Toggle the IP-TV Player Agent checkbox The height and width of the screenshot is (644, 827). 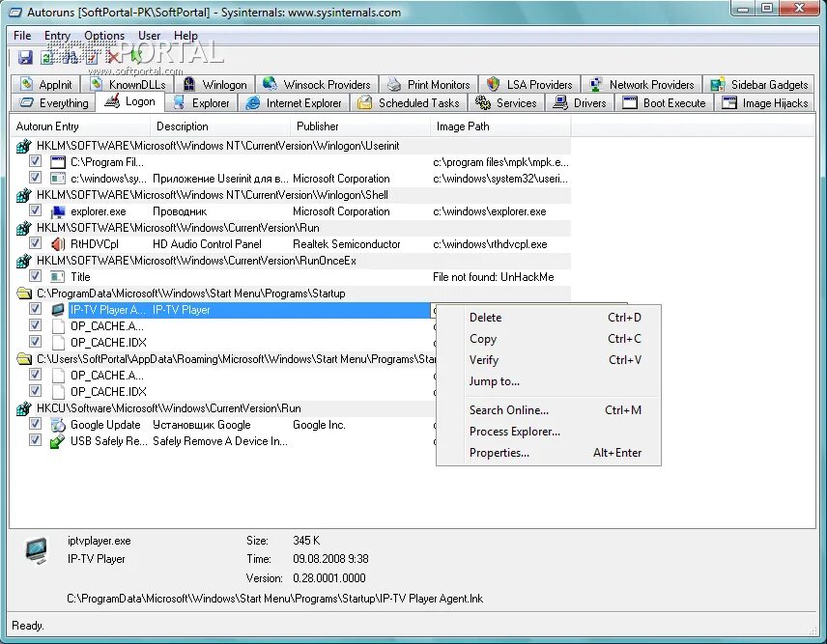click(35, 309)
